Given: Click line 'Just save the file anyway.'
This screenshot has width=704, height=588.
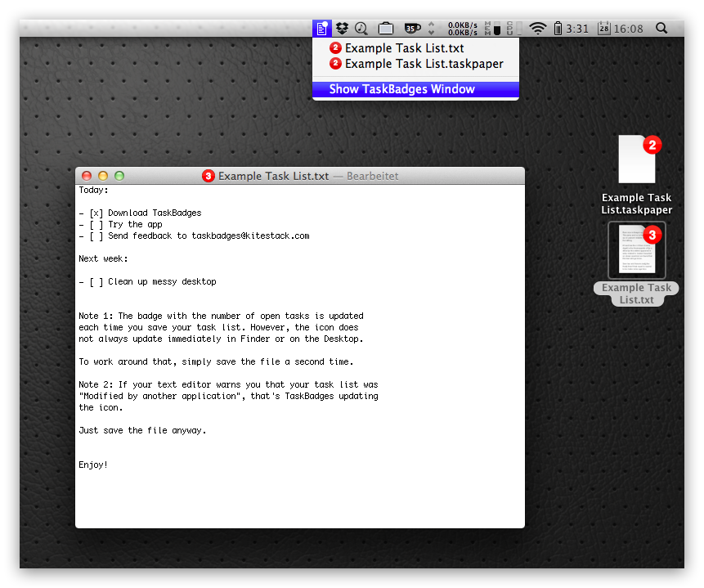Looking at the screenshot, I should (x=142, y=430).
